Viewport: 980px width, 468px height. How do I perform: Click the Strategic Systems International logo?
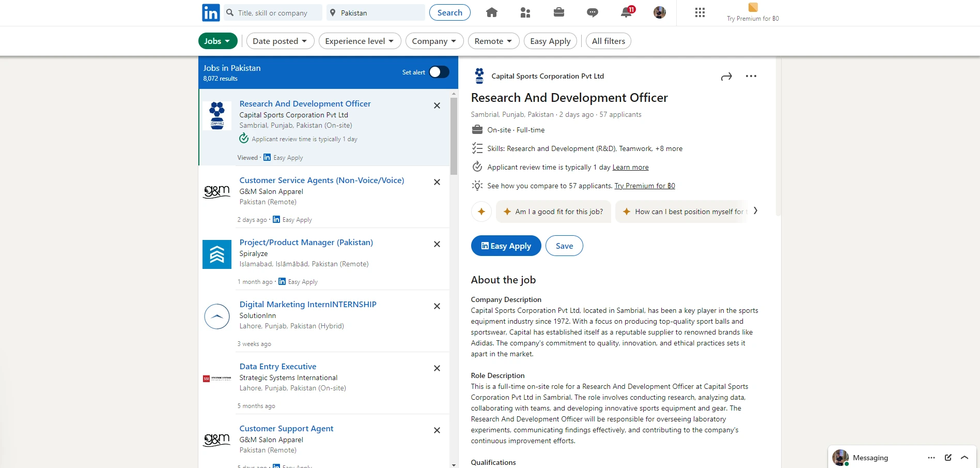click(217, 379)
